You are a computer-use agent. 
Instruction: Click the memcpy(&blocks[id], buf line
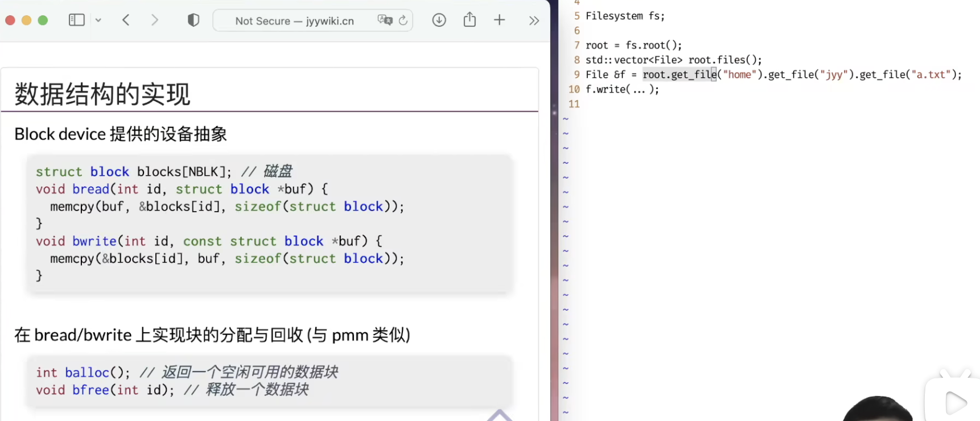tap(227, 259)
